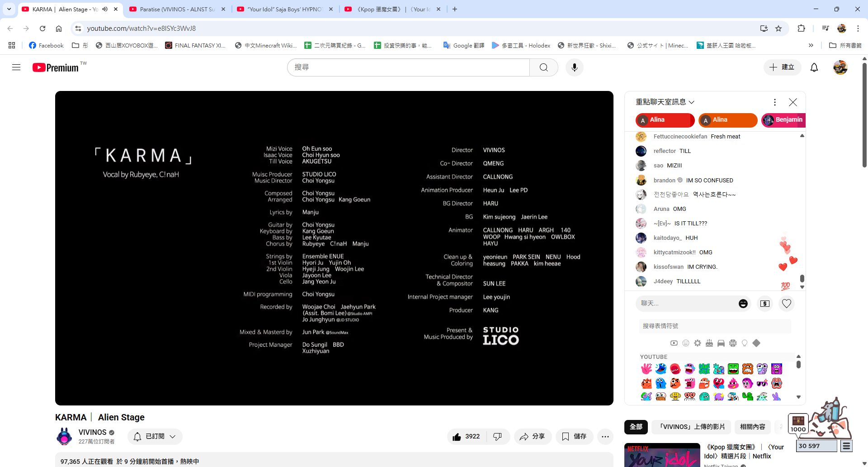Viewport: 868px width, 467px height.
Task: Open the Benjamín super chat chip
Action: 784,120
